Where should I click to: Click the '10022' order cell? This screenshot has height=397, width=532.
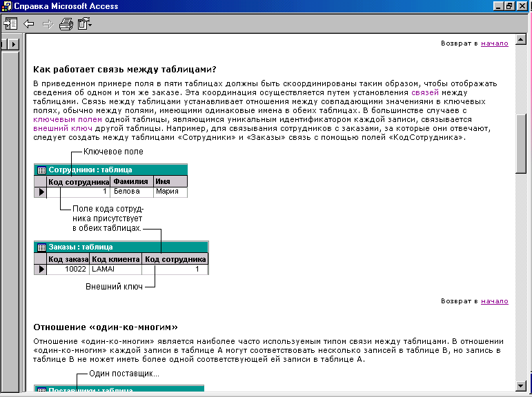(x=68, y=269)
